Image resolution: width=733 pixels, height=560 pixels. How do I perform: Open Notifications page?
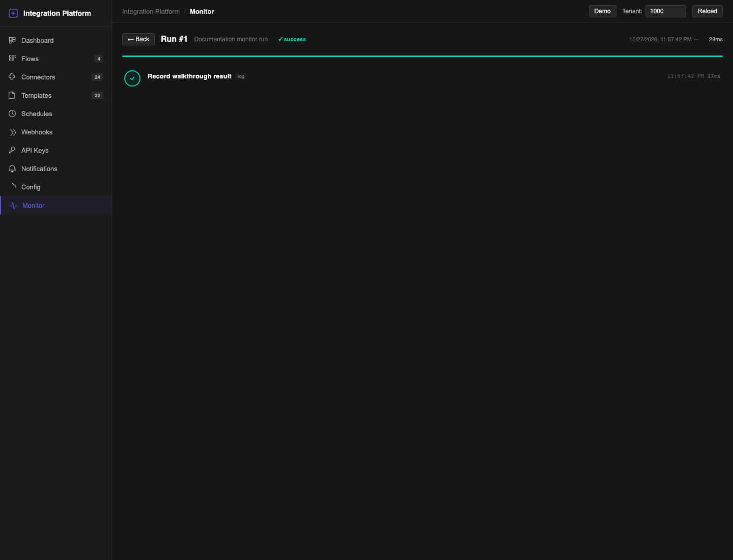(56, 169)
